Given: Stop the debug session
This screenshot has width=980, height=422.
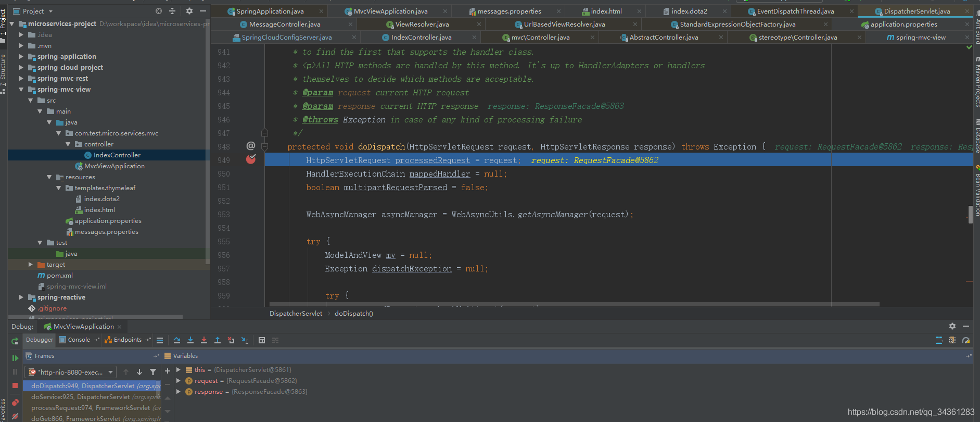Looking at the screenshot, I should (x=15, y=386).
